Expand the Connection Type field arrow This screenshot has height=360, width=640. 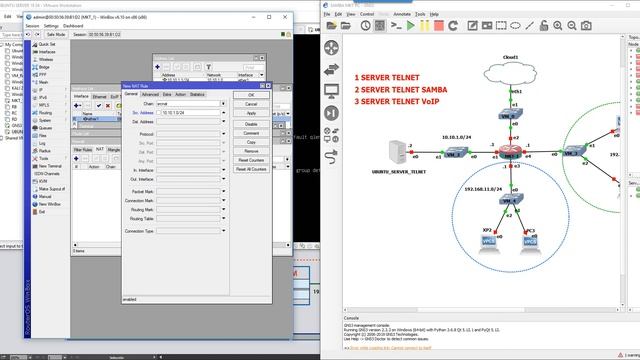(x=223, y=231)
